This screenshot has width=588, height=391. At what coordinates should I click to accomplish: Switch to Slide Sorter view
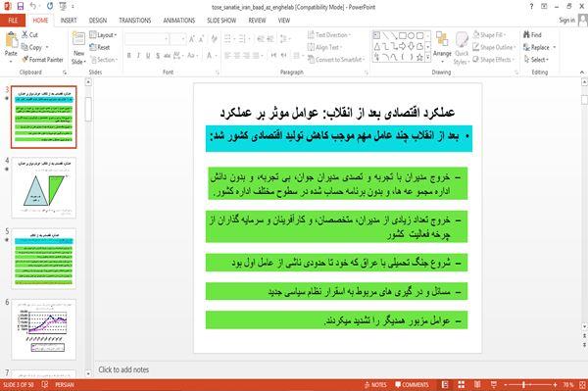click(462, 384)
